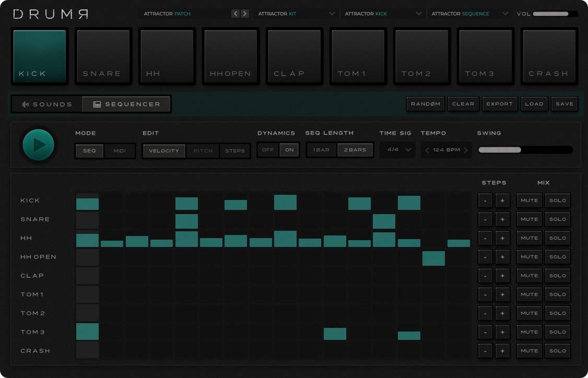The width and height of the screenshot is (588, 378).
Task: Mute the Snare track
Action: click(x=530, y=219)
